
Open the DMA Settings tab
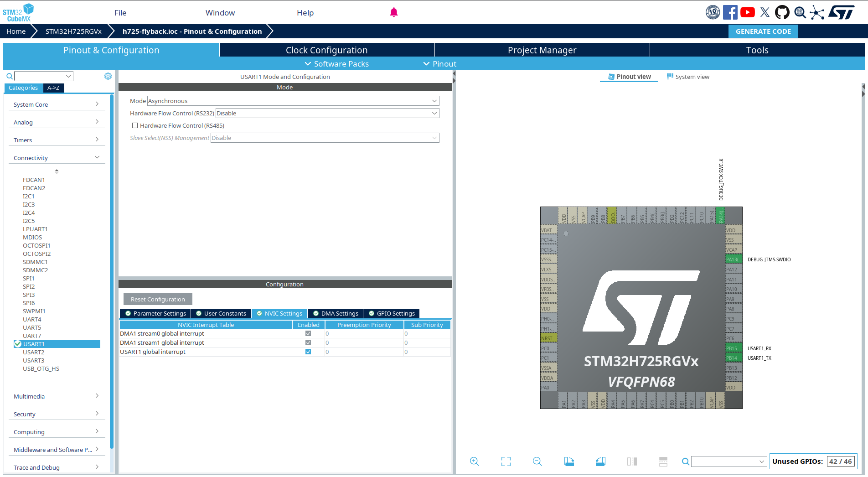point(335,313)
